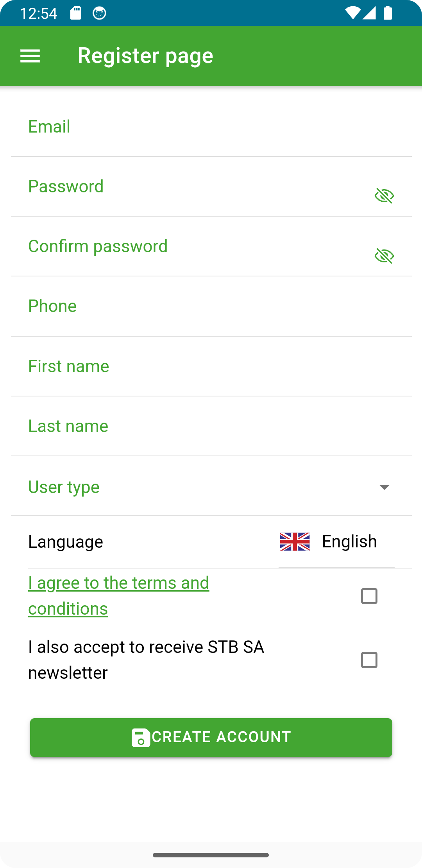The image size is (422, 868).
Task: Show the Password field contents
Action: [384, 195]
